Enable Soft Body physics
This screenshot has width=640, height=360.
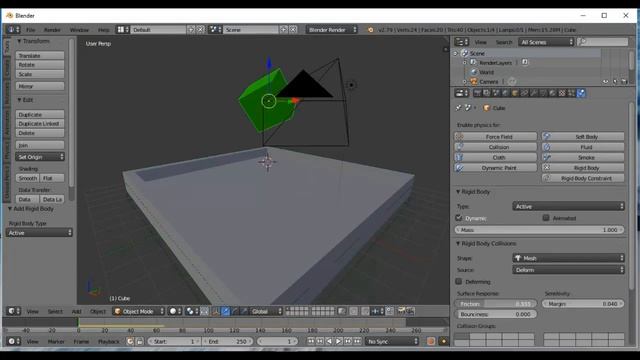point(583,137)
